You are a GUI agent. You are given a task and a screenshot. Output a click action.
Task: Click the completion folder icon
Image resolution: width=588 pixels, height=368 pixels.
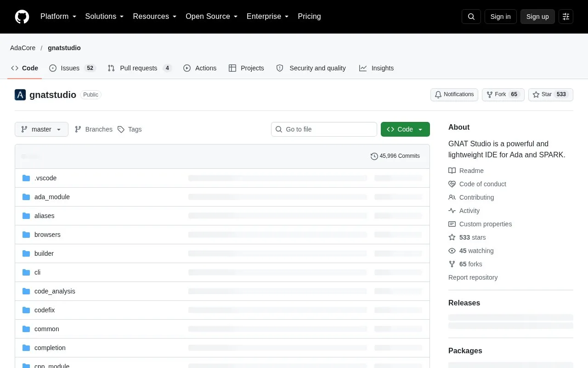point(26,348)
